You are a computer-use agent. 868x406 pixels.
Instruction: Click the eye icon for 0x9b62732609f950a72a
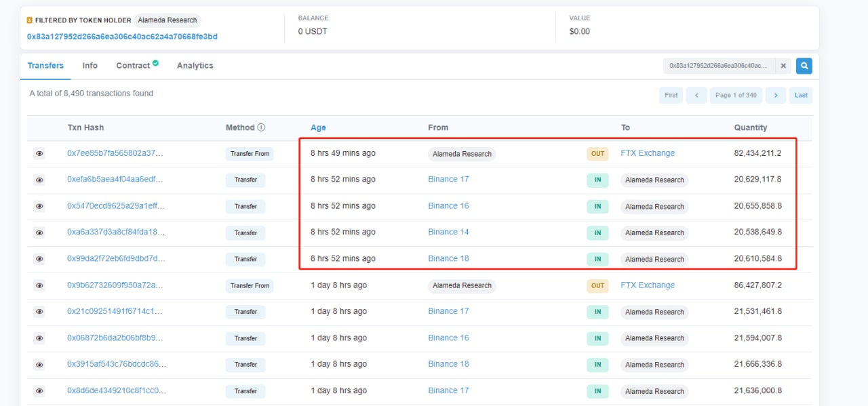(x=39, y=286)
